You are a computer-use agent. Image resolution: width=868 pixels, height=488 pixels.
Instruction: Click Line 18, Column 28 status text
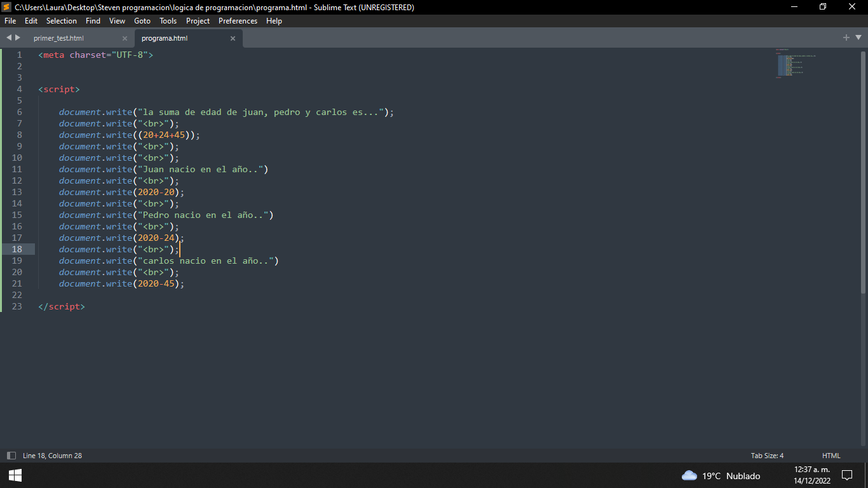[52, 456]
